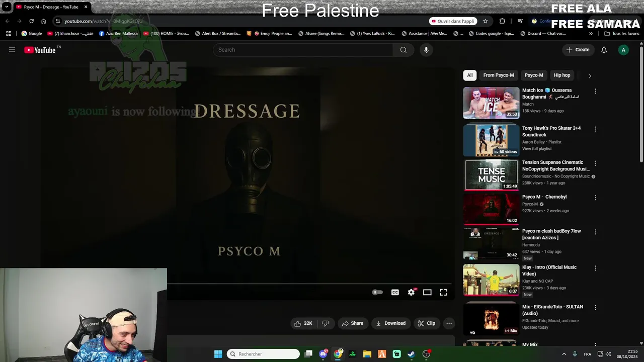The image size is (644, 362).
Task: Select the Hip hop filter chip
Action: click(562, 75)
